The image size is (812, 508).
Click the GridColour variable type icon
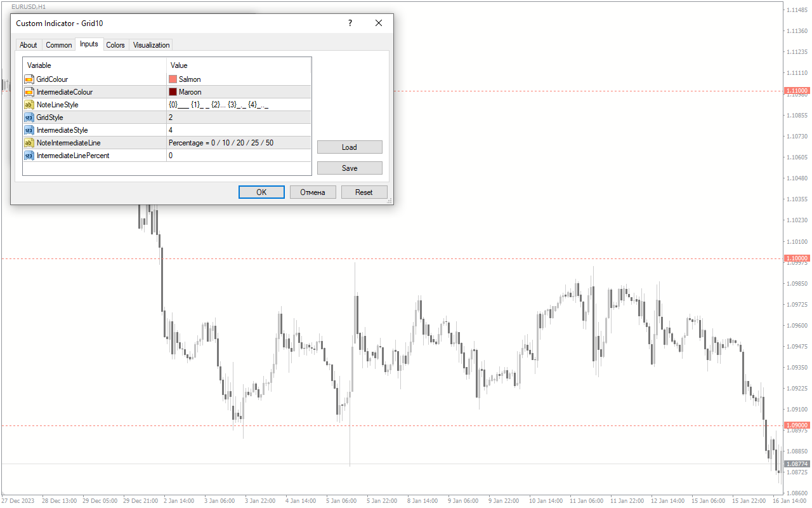coord(29,79)
